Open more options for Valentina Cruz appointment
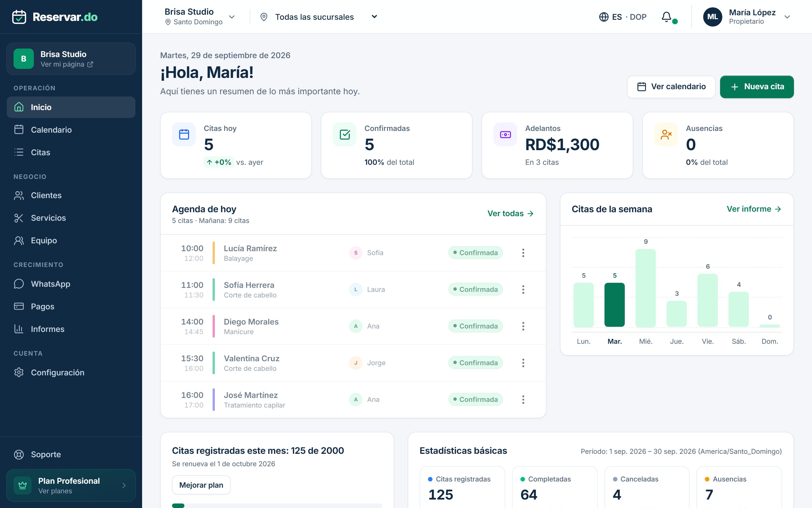 point(523,363)
